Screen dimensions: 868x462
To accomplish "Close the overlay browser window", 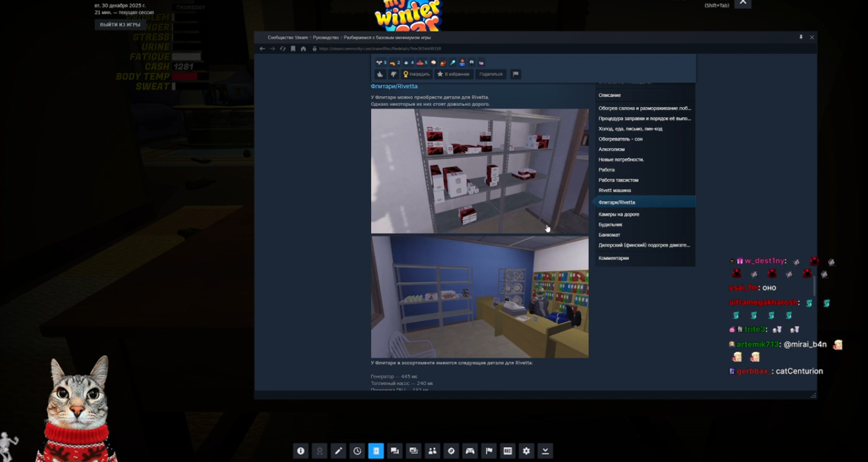I will point(812,37).
